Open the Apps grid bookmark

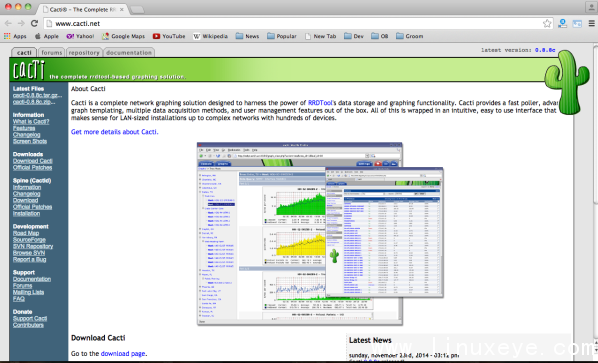click(x=15, y=36)
